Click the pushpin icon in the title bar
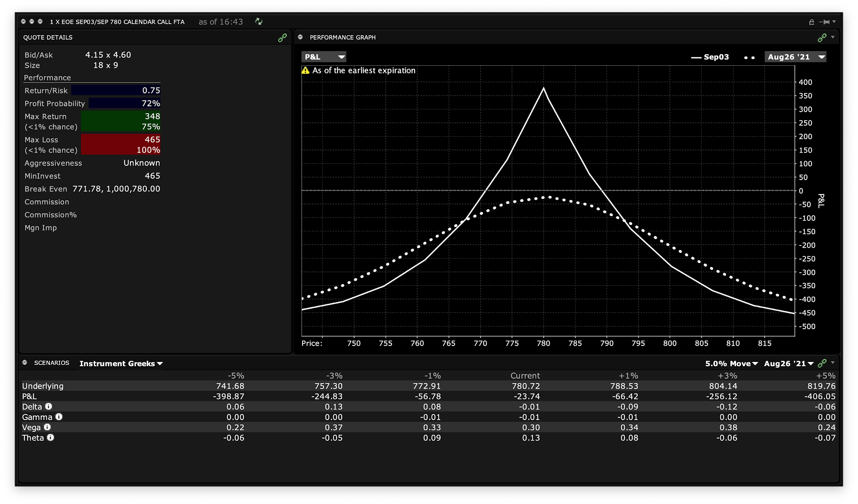 point(824,22)
